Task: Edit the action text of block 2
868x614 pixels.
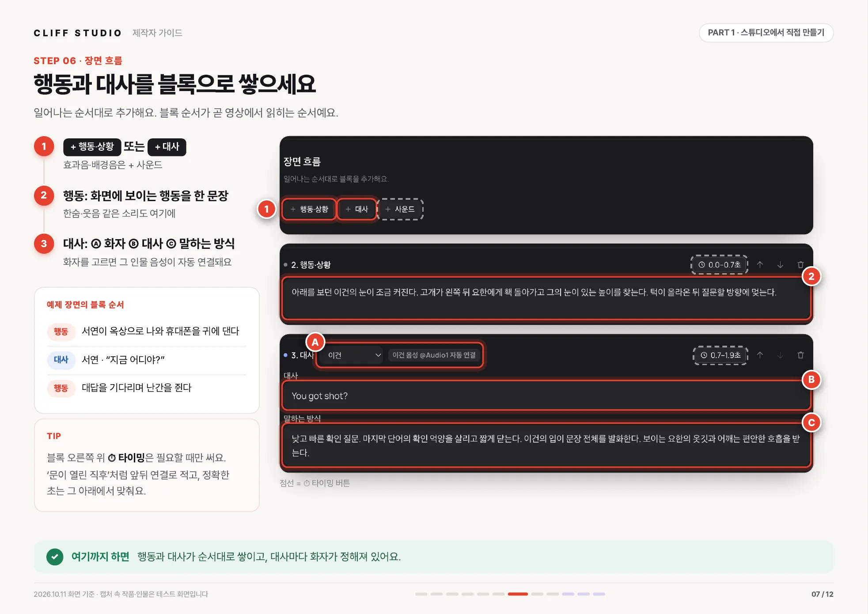Action: click(x=546, y=298)
